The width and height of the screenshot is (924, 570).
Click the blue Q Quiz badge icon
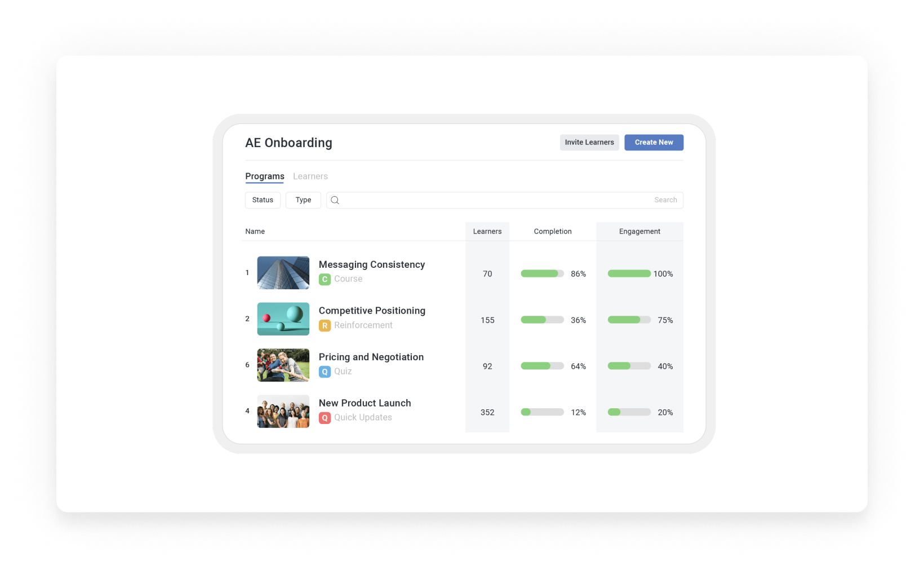(x=325, y=372)
